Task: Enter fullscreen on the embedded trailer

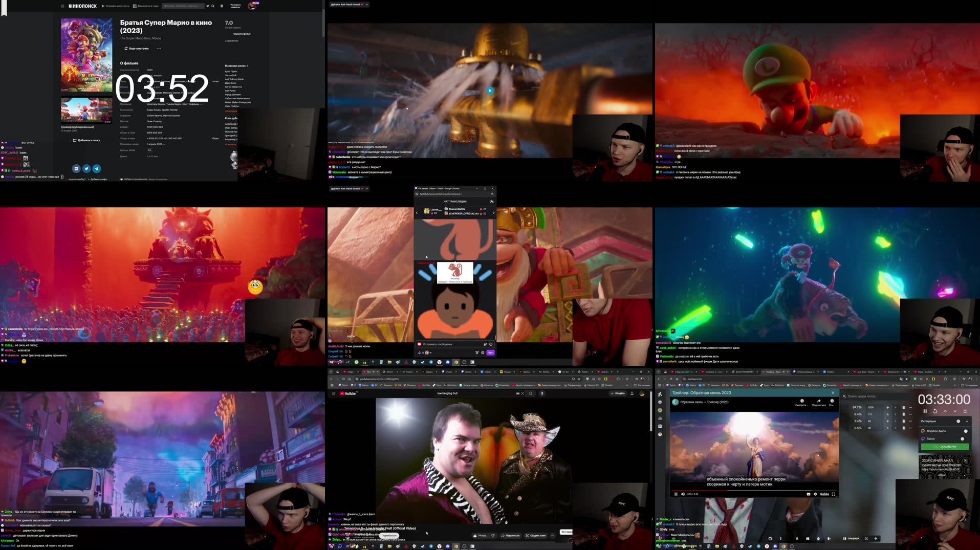Action: (x=833, y=494)
